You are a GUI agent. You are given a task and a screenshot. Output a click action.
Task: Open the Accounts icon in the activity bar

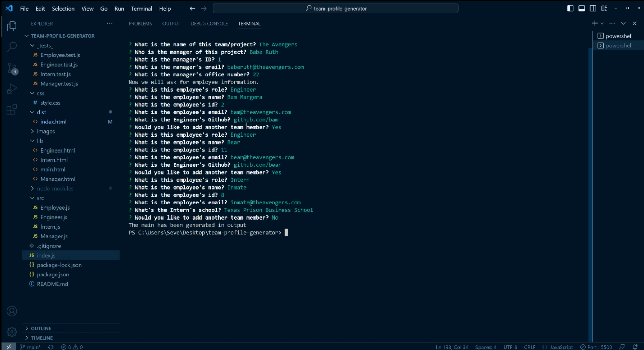click(11, 311)
